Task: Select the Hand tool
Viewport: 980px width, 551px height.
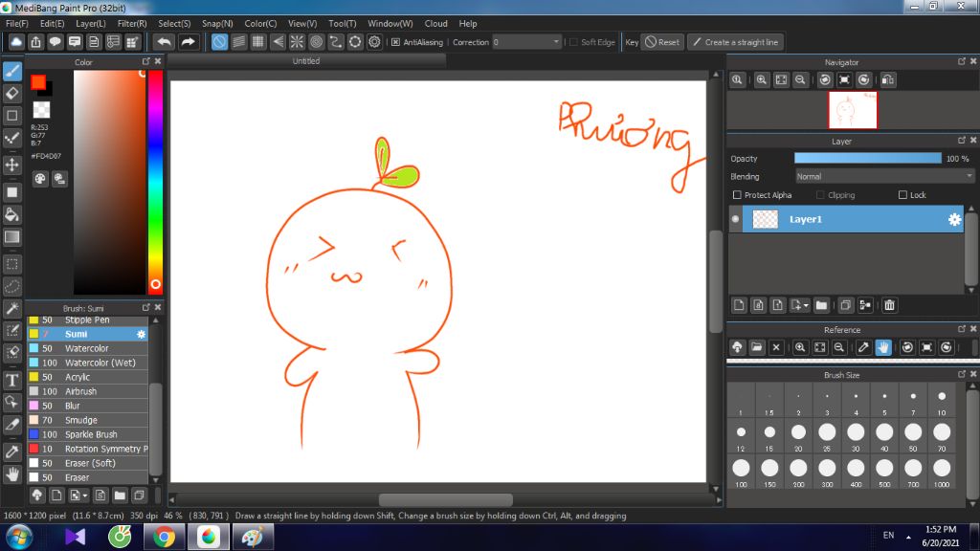Action: click(11, 474)
